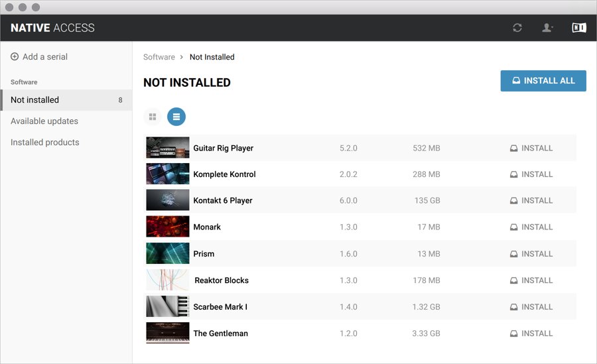The image size is (597, 364).
Task: Open Installed products section
Action: click(45, 143)
